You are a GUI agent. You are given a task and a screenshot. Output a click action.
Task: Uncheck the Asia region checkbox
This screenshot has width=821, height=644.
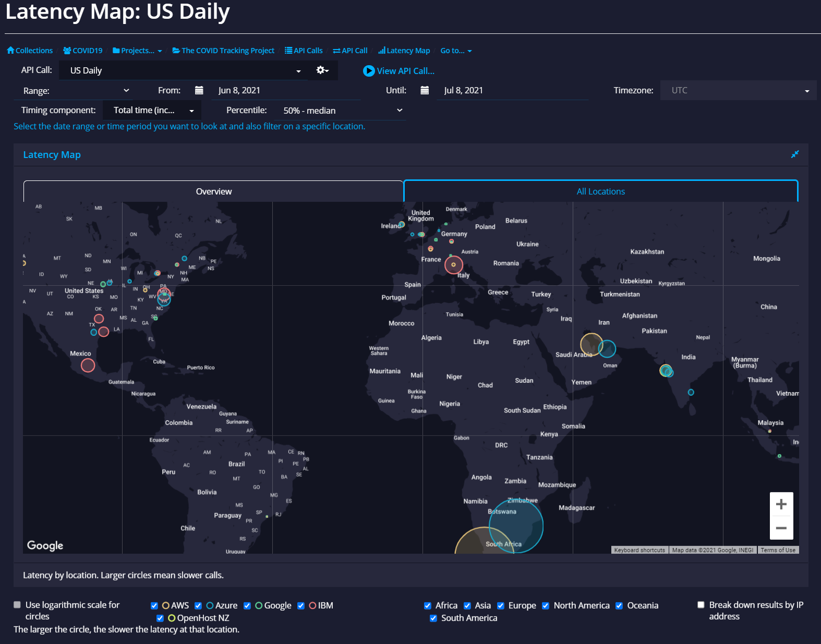(467, 605)
